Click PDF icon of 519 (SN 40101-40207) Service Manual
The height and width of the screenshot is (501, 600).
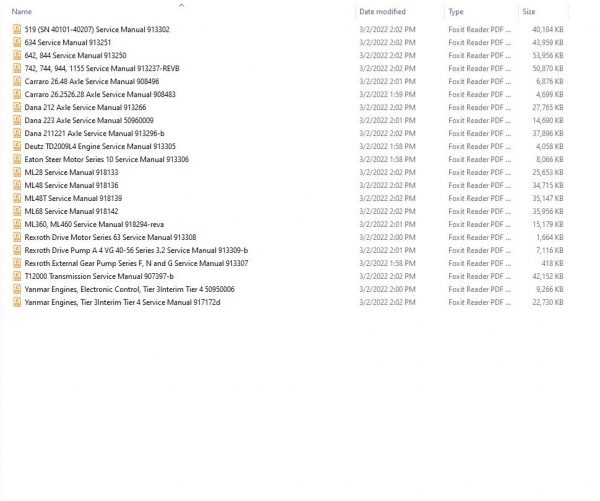[17, 29]
